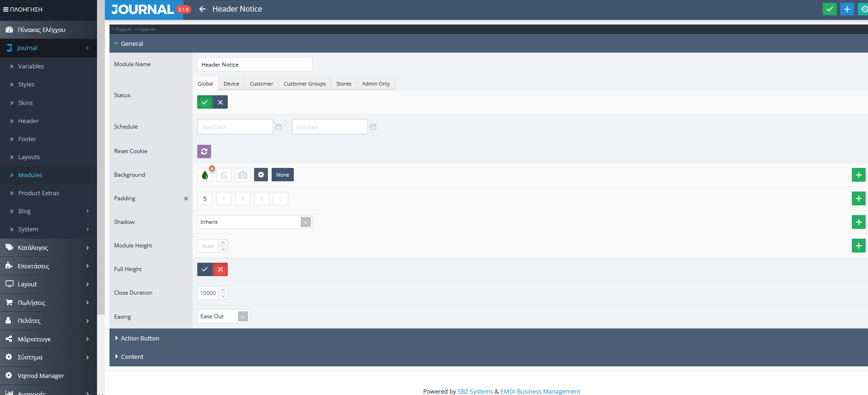The image size is (868, 395).
Task: Open the SBZ Systems link
Action: click(475, 391)
